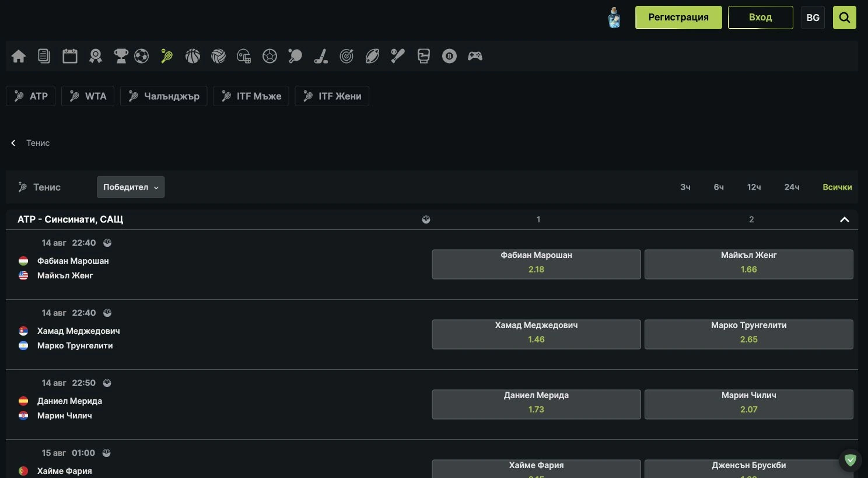868x478 pixels.
Task: Select the tennis racket sport icon in the top sports bar
Action: pyautogui.click(x=167, y=56)
